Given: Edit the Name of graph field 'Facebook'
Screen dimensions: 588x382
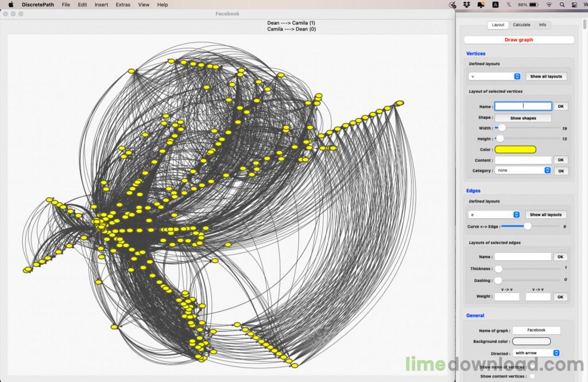Looking at the screenshot, I should coord(536,330).
